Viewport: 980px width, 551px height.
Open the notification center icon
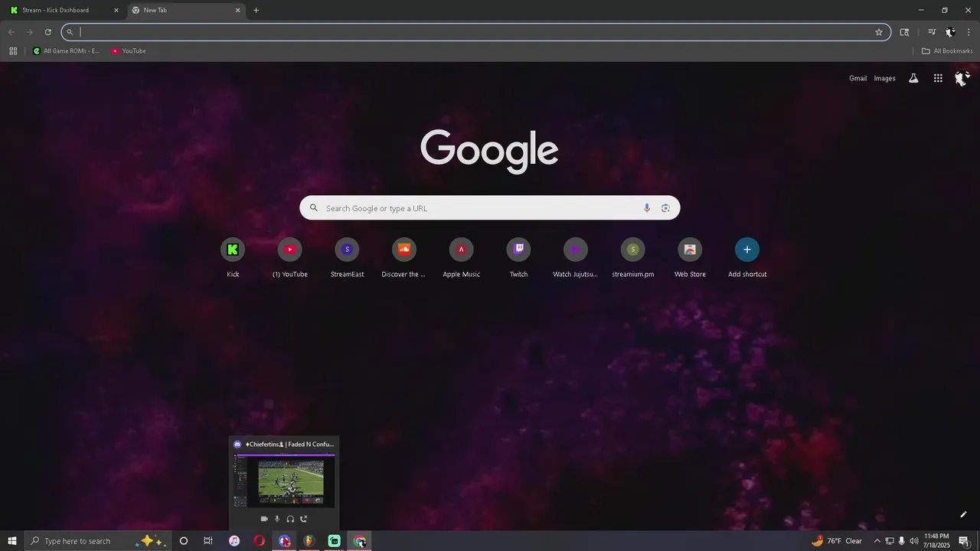click(x=964, y=541)
